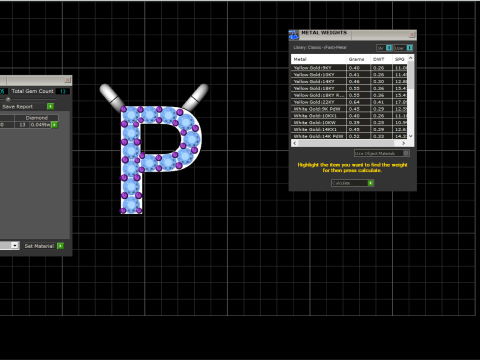Select the White Gold:10KX1 row
480x360 pixels.
(349, 116)
